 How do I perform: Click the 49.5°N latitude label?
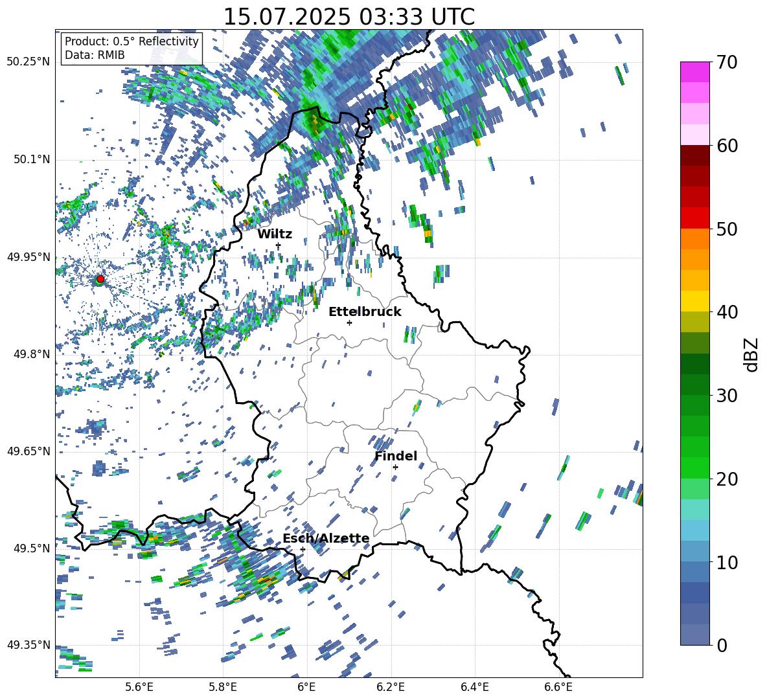pos(32,548)
